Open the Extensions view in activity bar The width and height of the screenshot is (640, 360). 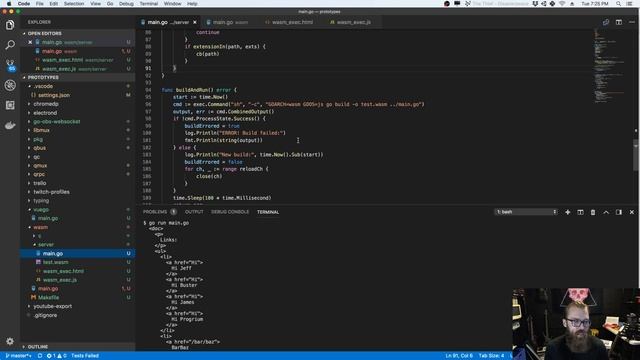click(x=10, y=105)
